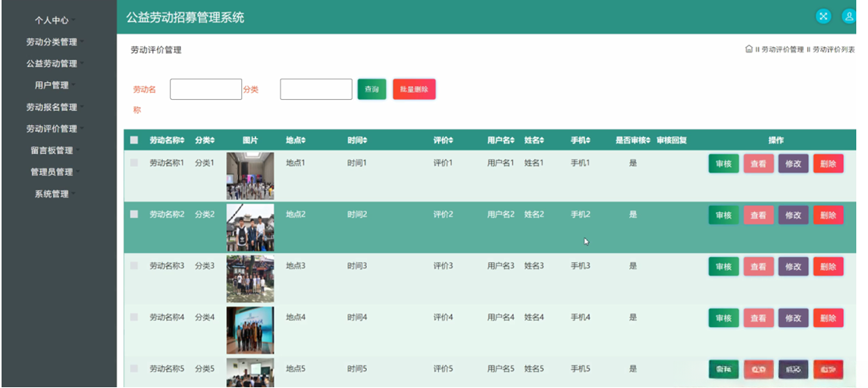Click 审核 button for 劳动名称2
The width and height of the screenshot is (868, 388).
click(724, 215)
